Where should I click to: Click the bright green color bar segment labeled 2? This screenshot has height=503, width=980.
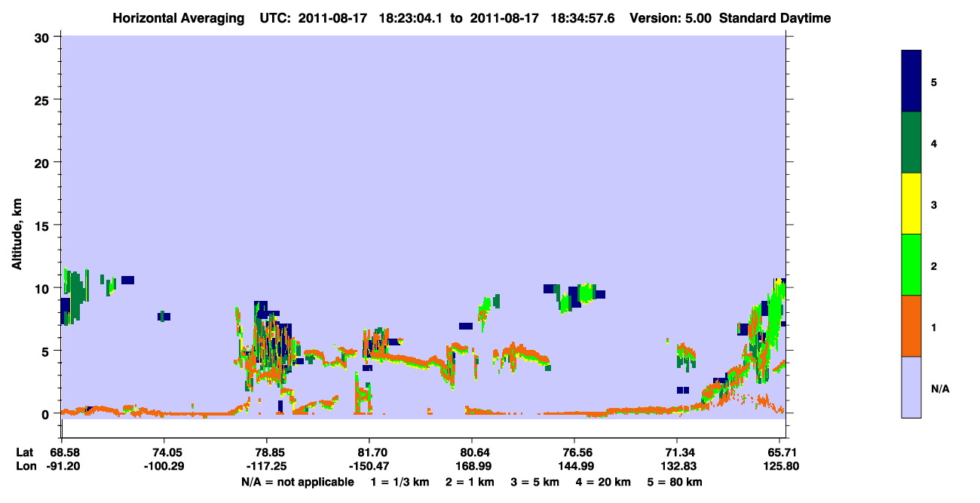[x=911, y=265]
